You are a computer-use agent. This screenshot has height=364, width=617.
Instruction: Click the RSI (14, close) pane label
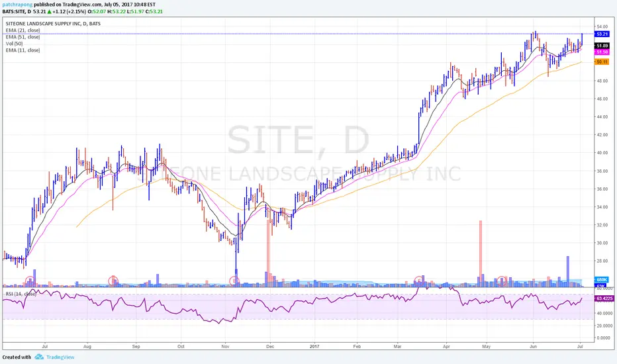tap(21, 294)
